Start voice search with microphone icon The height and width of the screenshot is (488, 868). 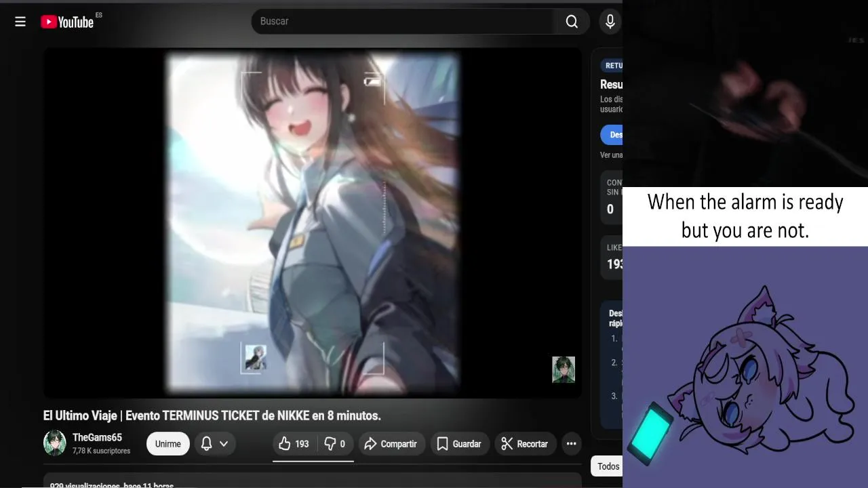[610, 22]
